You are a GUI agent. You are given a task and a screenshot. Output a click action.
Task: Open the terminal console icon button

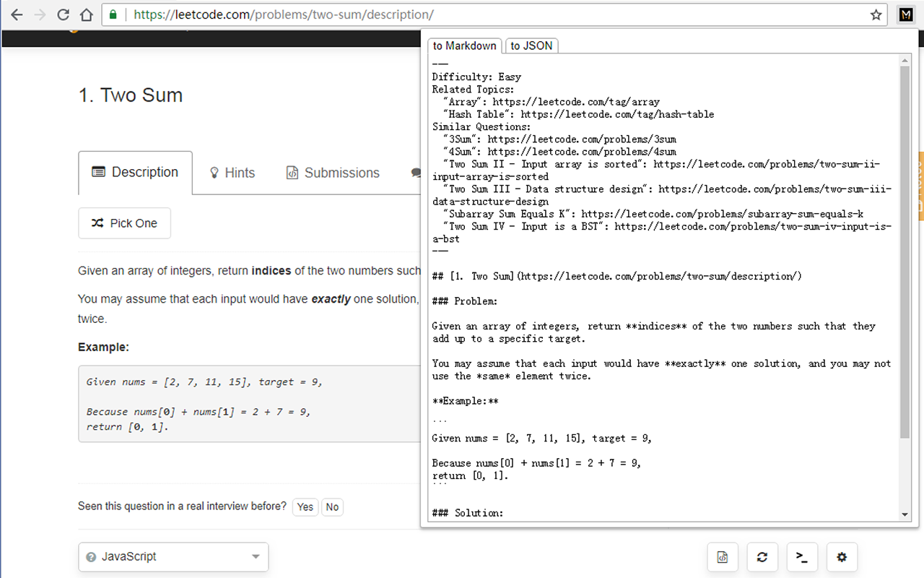pos(801,557)
